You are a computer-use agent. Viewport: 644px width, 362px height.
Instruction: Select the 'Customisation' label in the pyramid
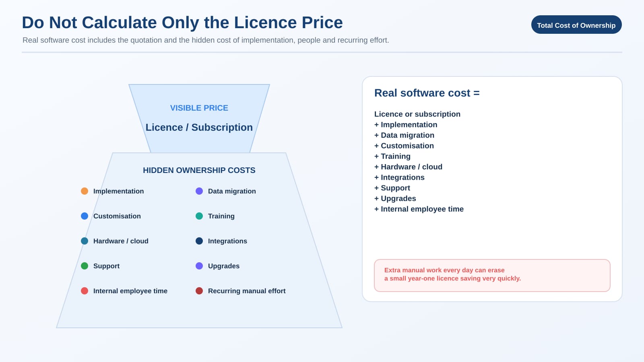[117, 216]
